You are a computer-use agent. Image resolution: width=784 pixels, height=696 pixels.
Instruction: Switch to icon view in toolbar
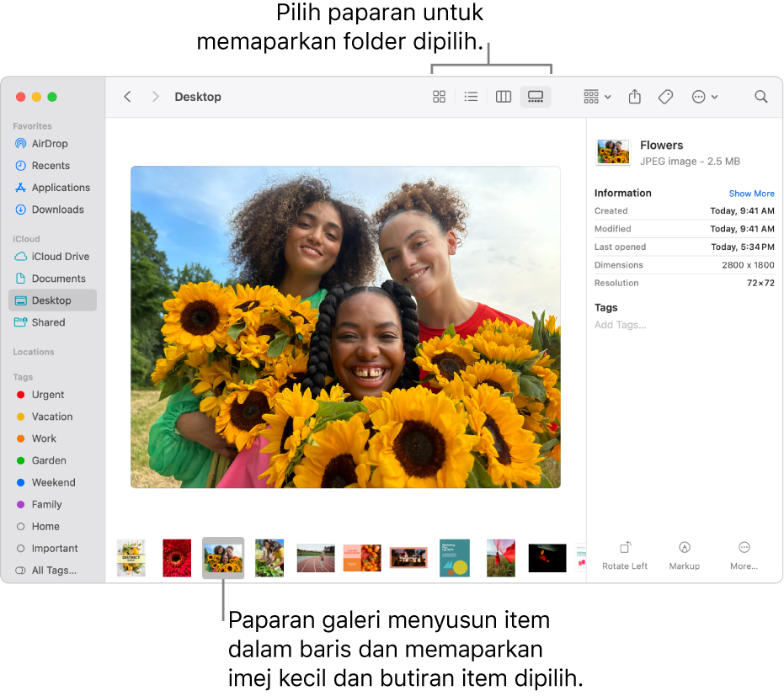point(439,97)
